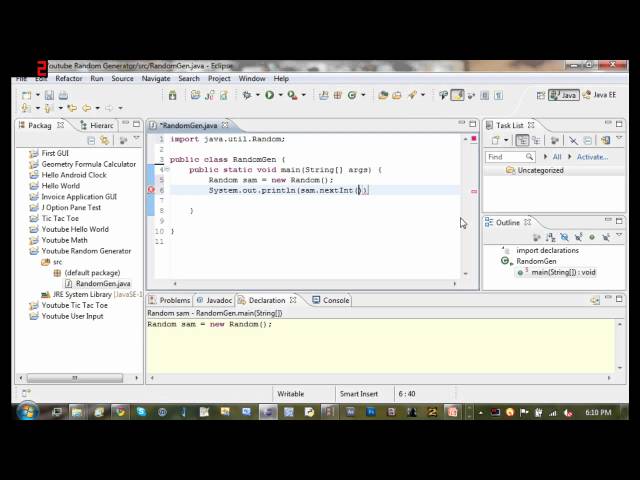The width and height of the screenshot is (640, 480).
Task: Open the Project menu
Action: coord(219,78)
